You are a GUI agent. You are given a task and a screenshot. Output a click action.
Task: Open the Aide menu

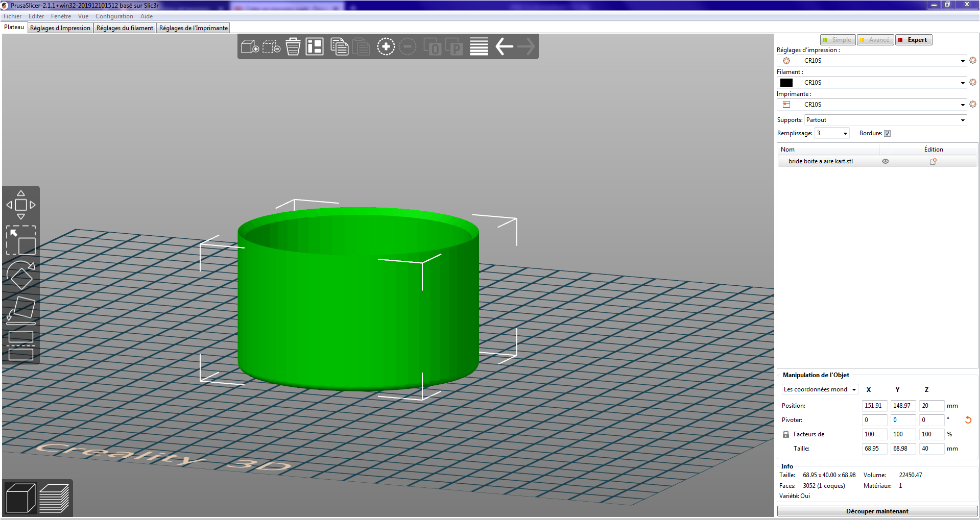click(x=147, y=16)
